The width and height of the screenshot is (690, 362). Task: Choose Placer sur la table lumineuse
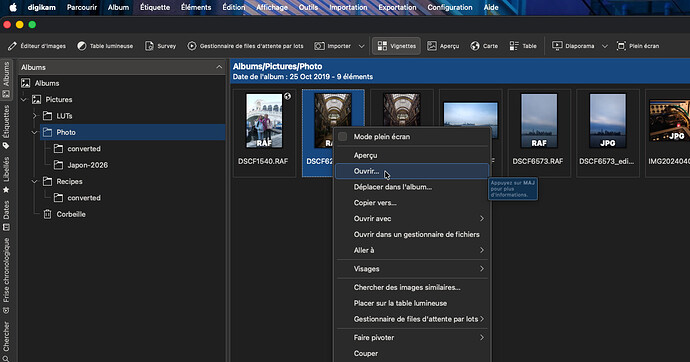[413, 303]
